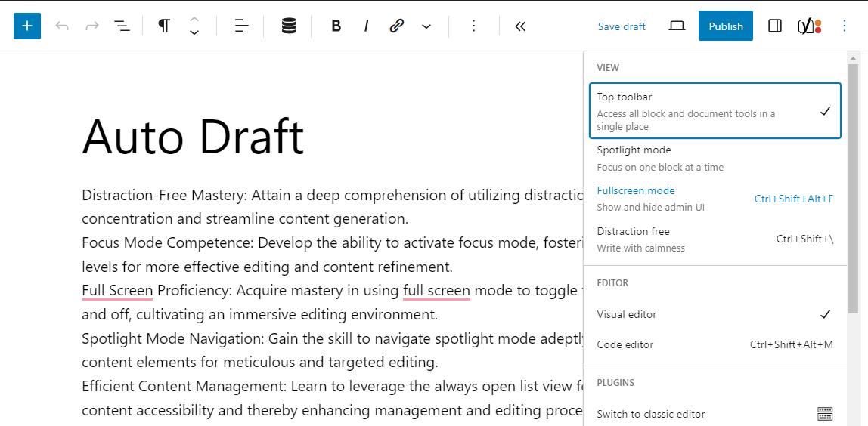Open block options three-dot menu

(x=474, y=26)
